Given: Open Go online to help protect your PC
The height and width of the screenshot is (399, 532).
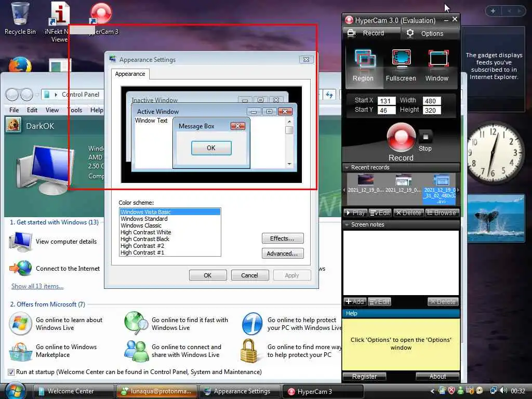Looking at the screenshot, I should pos(292,324).
